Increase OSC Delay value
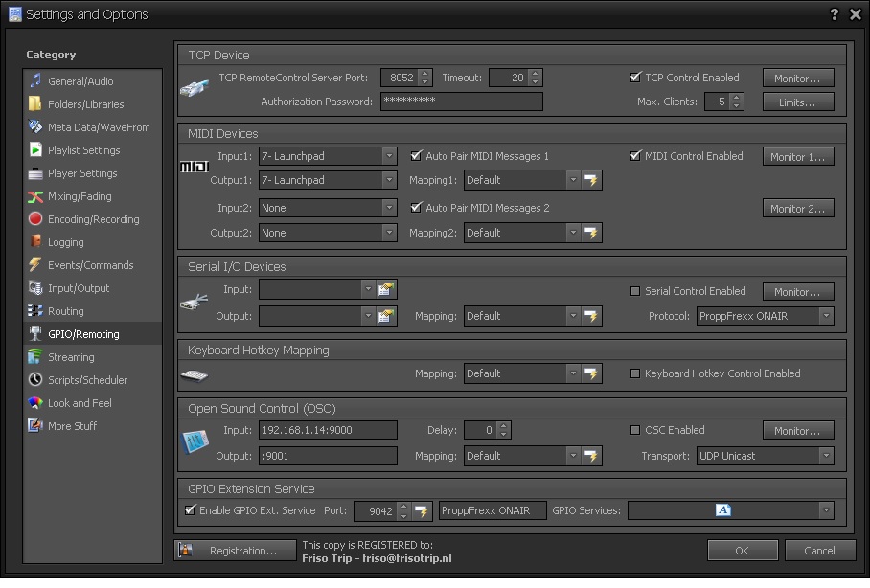The width and height of the screenshot is (870, 588). tap(503, 426)
